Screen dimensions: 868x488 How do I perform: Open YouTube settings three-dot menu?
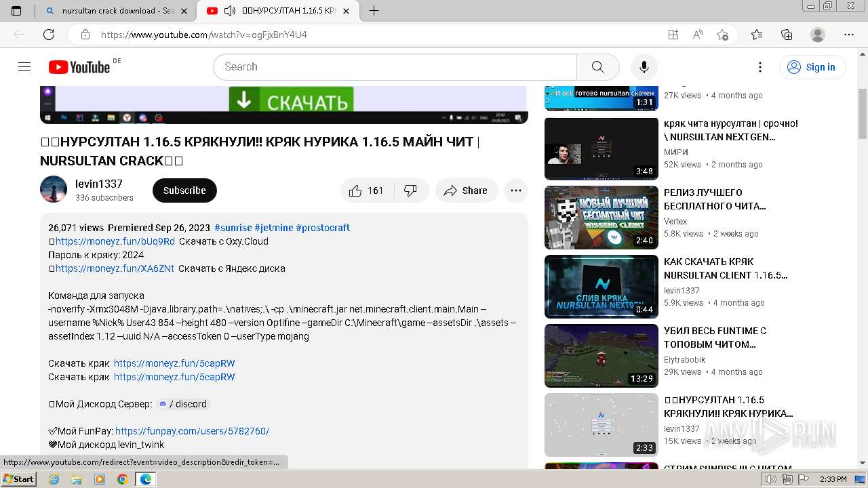coord(760,66)
